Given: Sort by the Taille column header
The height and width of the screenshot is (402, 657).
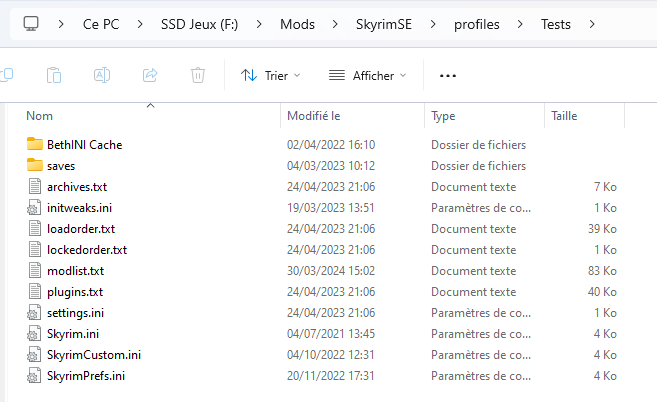Looking at the screenshot, I should [563, 116].
